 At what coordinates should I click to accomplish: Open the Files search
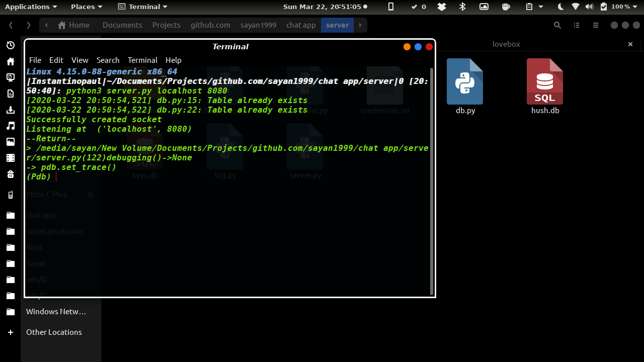(557, 25)
